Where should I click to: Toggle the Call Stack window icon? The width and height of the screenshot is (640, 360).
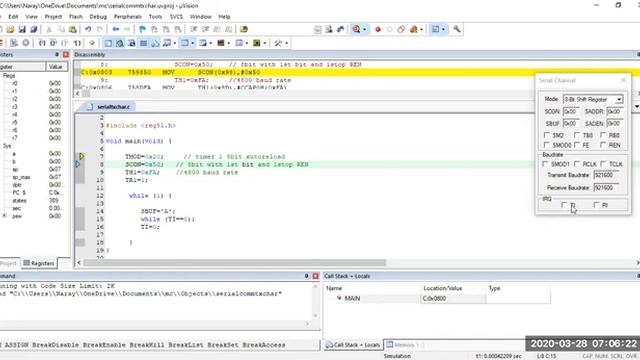pos(155,43)
